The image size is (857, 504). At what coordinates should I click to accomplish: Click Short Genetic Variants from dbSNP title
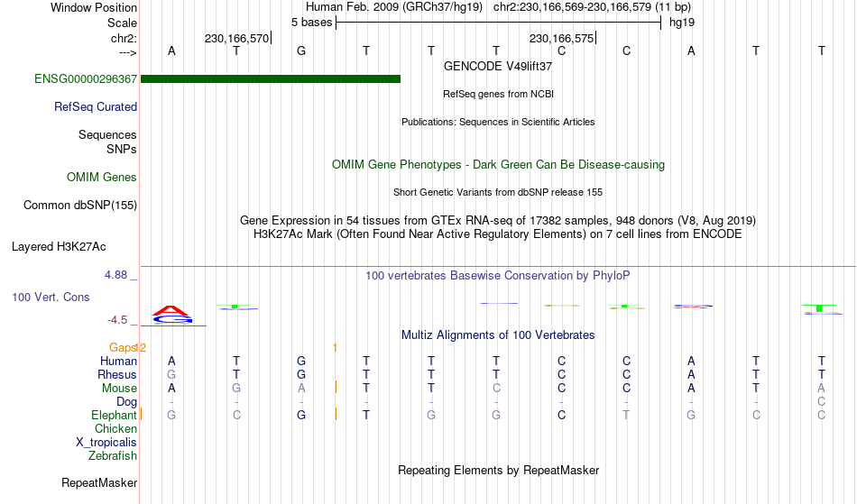(498, 192)
